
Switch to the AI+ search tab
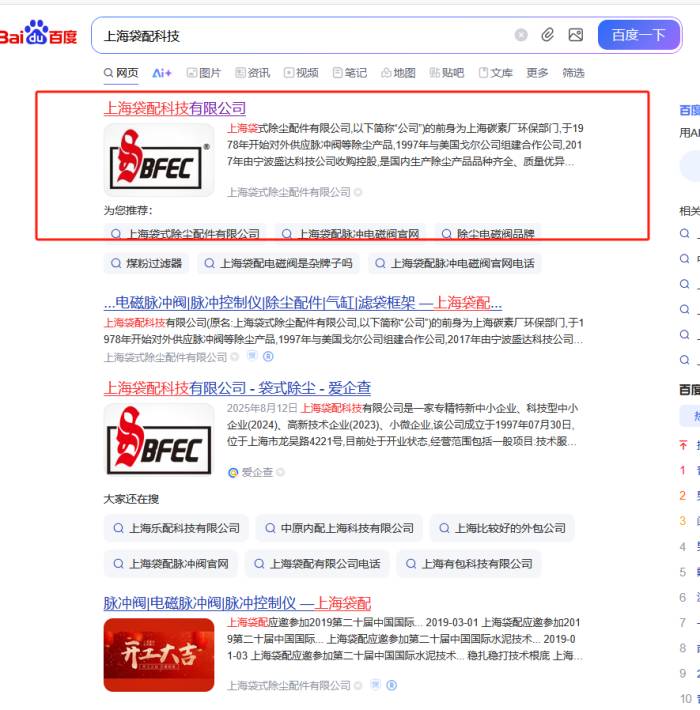pyautogui.click(x=162, y=73)
